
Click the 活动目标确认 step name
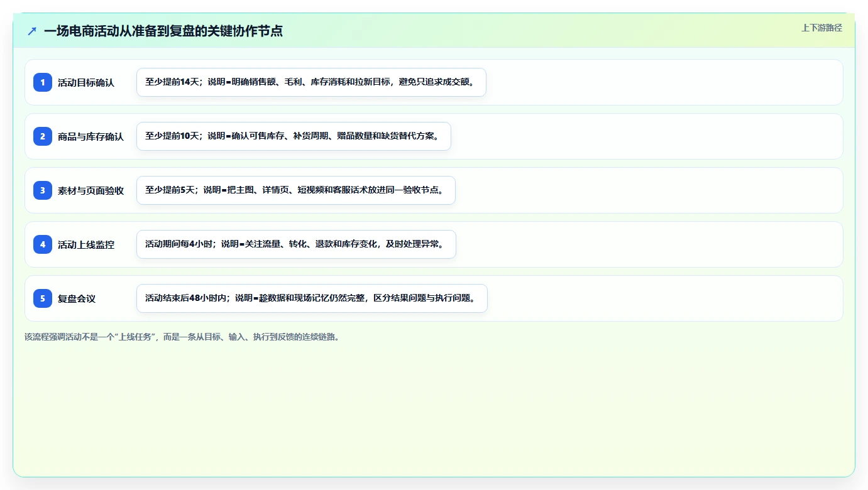(86, 82)
